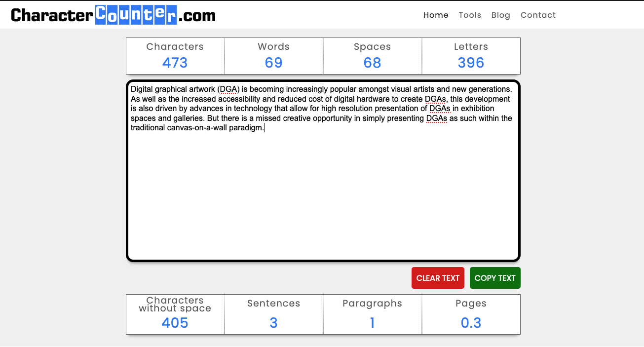The height and width of the screenshot is (347, 644).
Task: Click the Letters count 396
Action: 471,63
